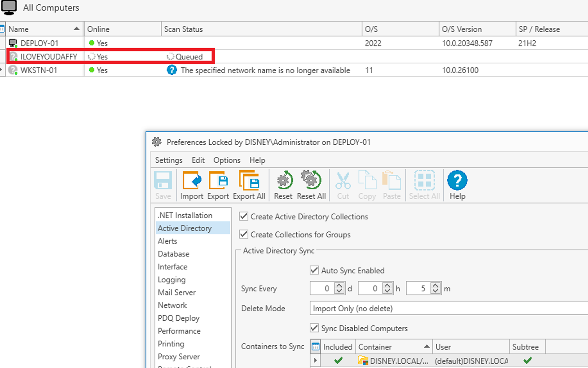Click the green Included checkmark for DISNEY.LOCAL
588x368 pixels.
point(338,360)
